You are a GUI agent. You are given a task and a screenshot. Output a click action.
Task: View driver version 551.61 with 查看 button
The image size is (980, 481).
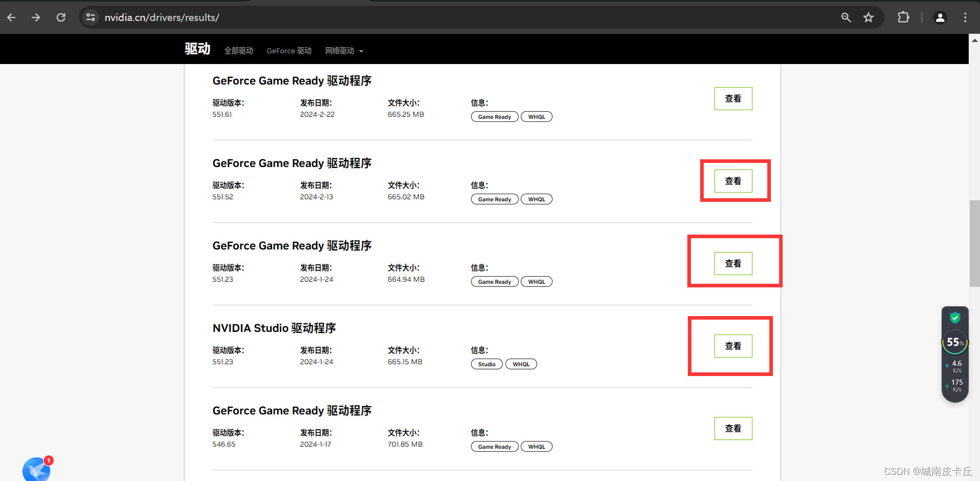[x=733, y=98]
